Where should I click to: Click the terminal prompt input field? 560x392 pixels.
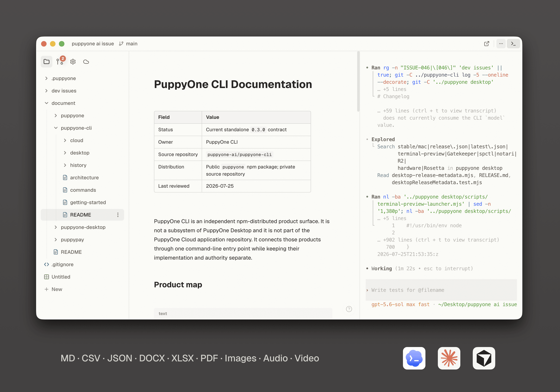pos(441,290)
